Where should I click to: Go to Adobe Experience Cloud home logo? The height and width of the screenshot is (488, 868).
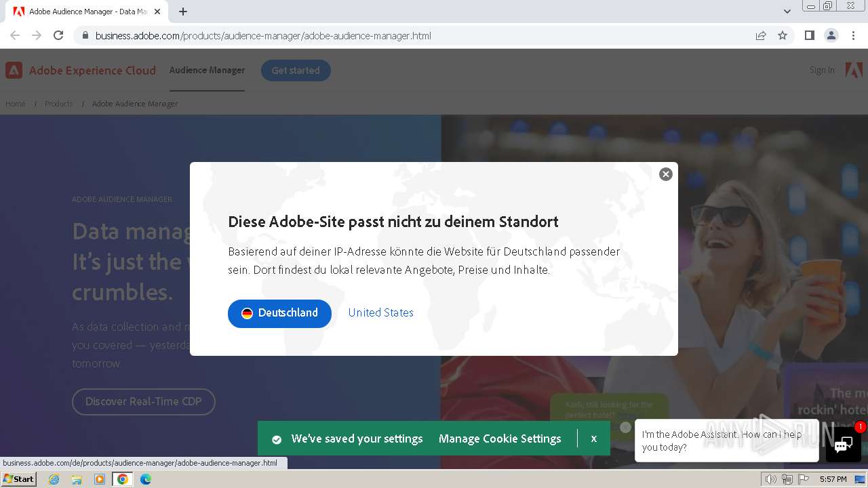(81, 70)
